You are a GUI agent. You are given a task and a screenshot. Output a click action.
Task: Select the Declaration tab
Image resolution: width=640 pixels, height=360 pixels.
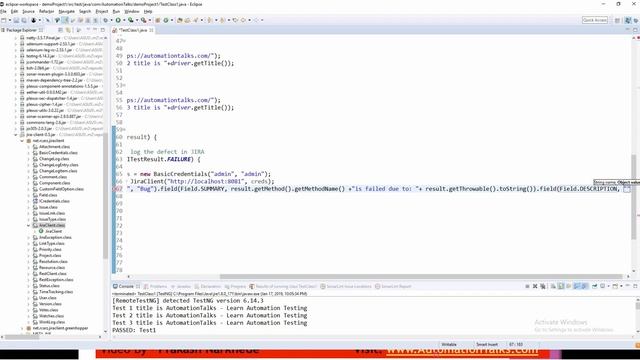[208, 287]
